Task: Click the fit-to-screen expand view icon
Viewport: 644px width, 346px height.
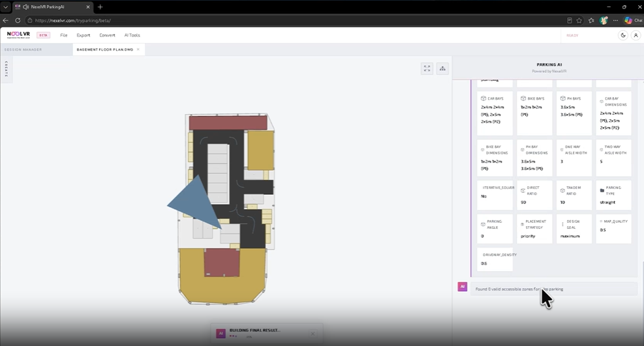Action: pos(427,68)
